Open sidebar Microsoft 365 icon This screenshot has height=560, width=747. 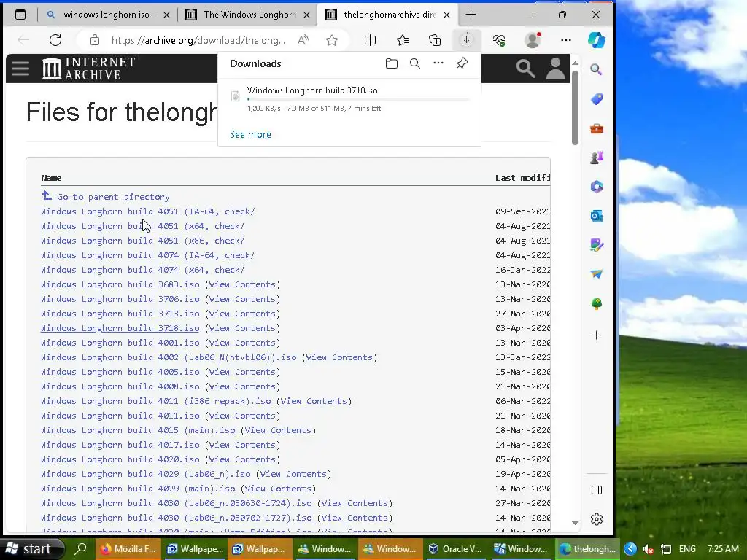(597, 187)
